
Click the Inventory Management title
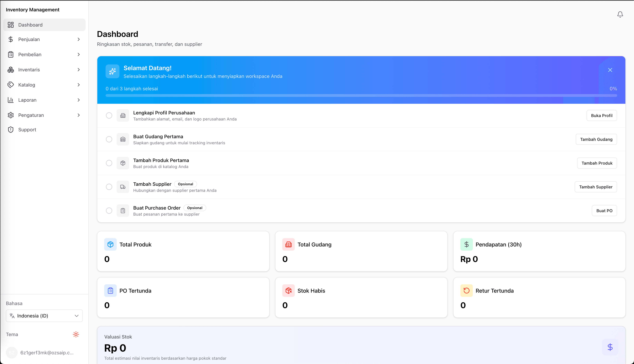(x=33, y=10)
